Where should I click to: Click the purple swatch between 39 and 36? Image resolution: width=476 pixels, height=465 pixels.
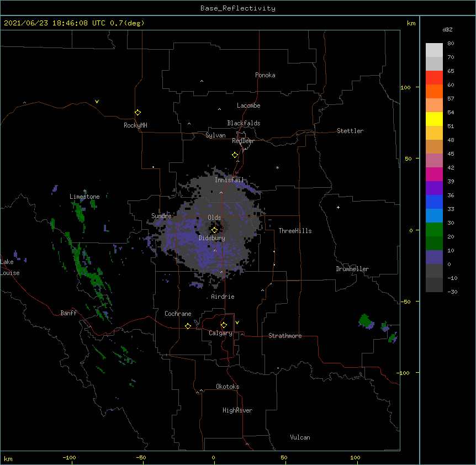point(434,188)
